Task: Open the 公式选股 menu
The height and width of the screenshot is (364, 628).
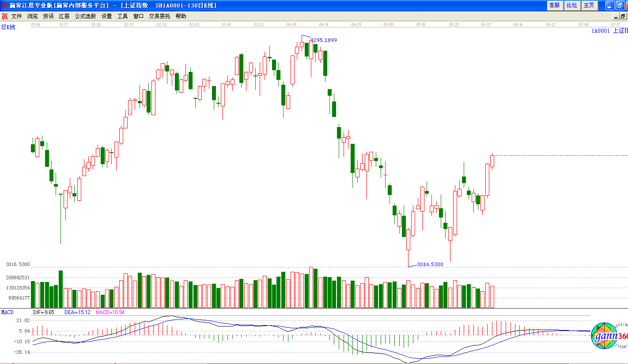Action: [x=85, y=16]
